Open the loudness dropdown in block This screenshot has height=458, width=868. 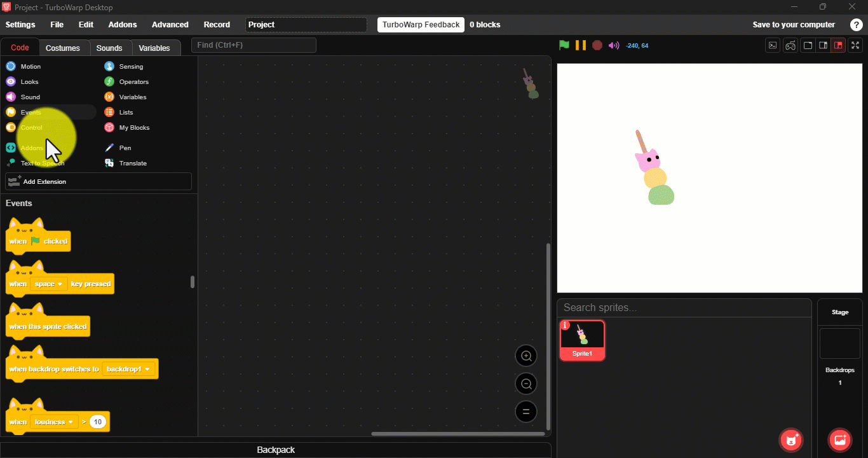pos(54,422)
